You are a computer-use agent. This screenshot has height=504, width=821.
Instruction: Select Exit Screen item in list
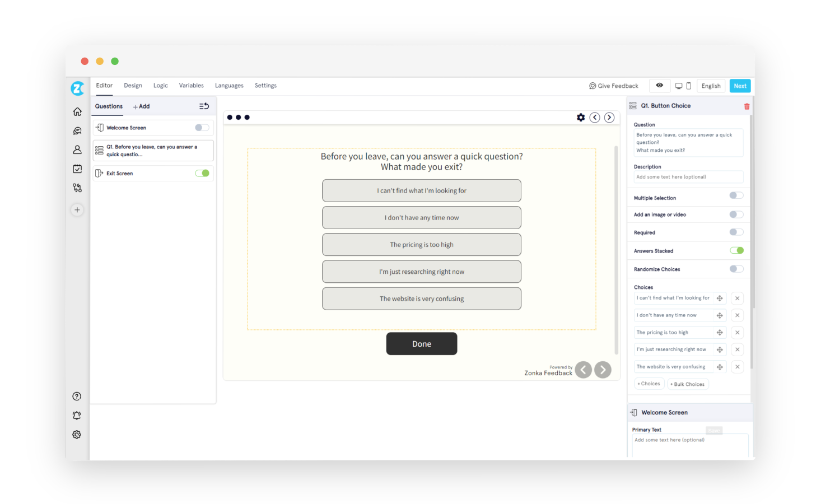pyautogui.click(x=153, y=173)
